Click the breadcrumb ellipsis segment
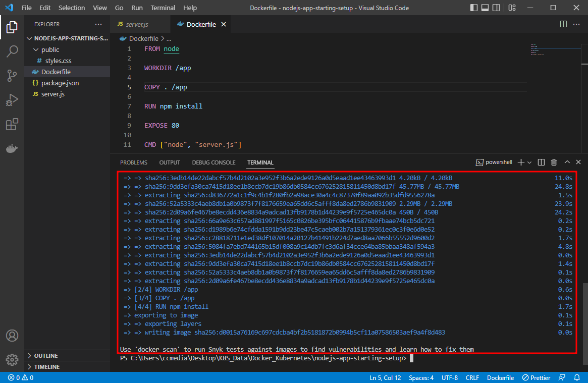The height and width of the screenshot is (383, 588). 169,38
